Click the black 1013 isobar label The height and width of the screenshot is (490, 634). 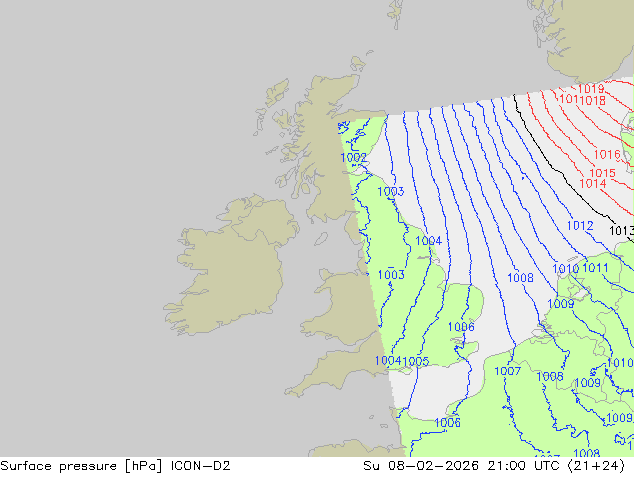tap(621, 231)
